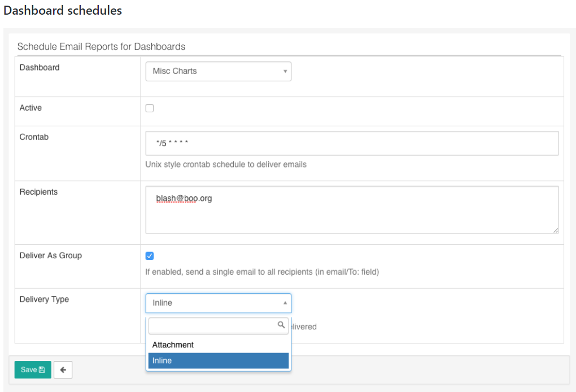The width and height of the screenshot is (576, 392).
Task: Click the Deliver As Group label
Action: point(51,256)
